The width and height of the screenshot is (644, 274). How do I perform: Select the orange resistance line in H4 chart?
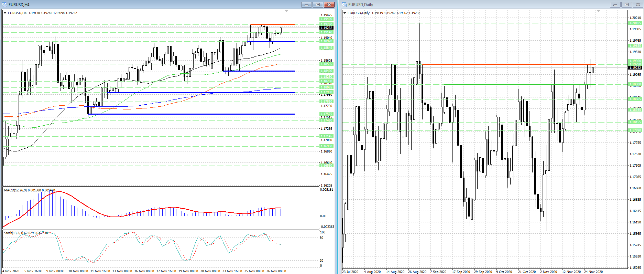pyautogui.click(x=272, y=24)
